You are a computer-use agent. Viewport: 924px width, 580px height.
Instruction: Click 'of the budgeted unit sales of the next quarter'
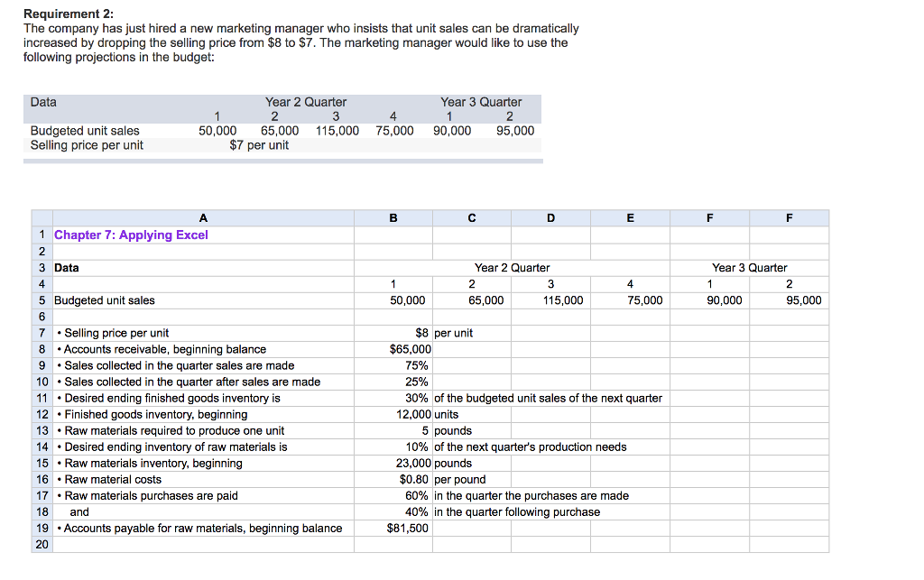click(x=548, y=398)
